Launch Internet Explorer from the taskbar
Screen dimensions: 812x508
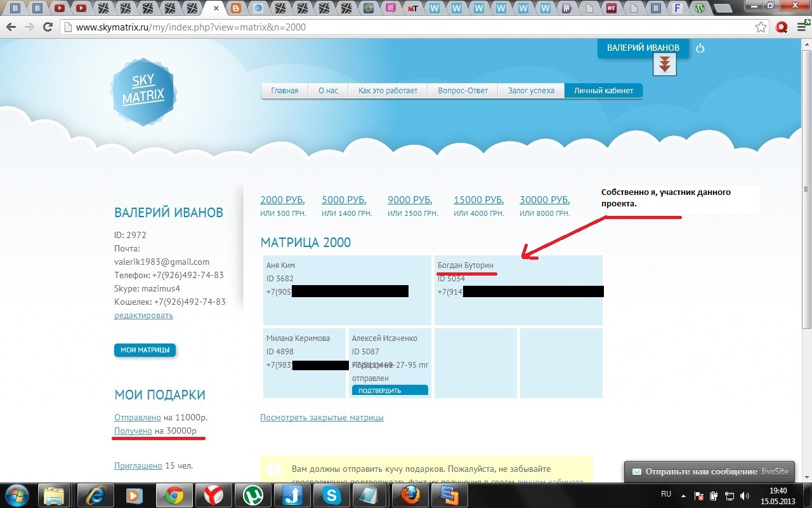point(95,495)
